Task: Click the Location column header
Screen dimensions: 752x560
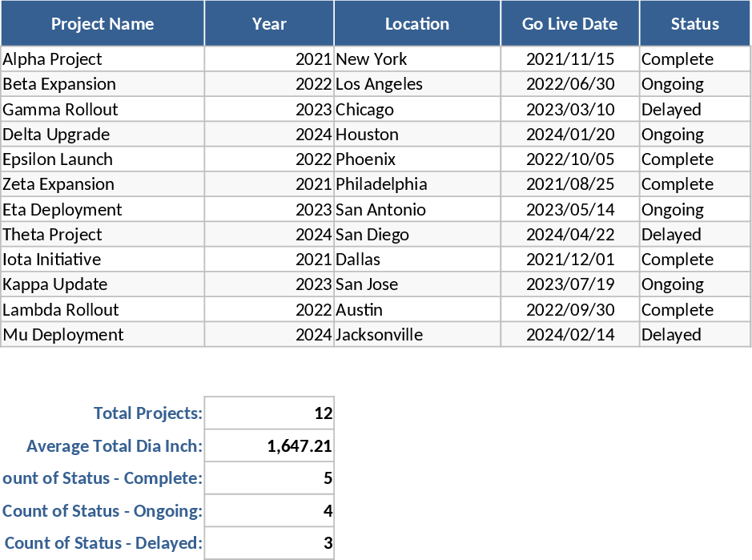Action: click(417, 24)
